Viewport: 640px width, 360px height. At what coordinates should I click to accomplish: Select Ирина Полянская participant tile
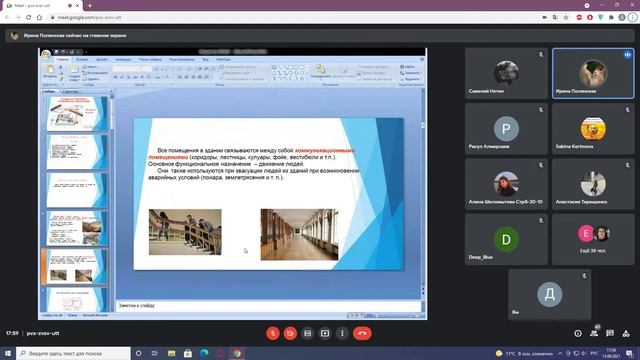[x=593, y=73]
